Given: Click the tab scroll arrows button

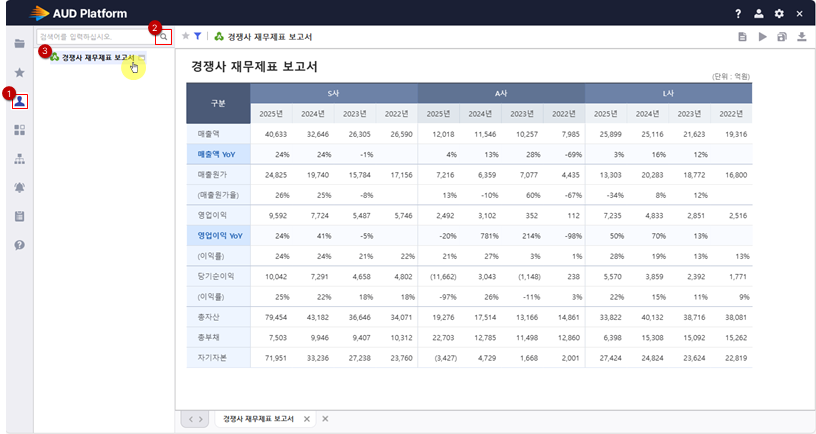Looking at the screenshot, I should (x=194, y=418).
